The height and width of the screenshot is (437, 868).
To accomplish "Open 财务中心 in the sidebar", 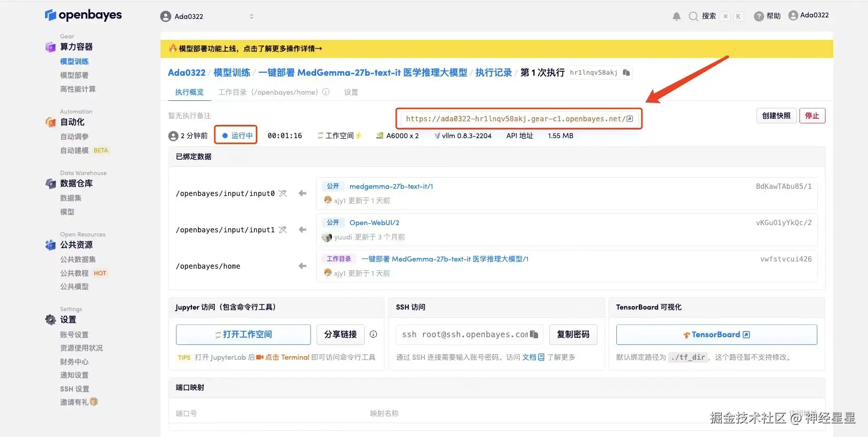I will 74,362.
